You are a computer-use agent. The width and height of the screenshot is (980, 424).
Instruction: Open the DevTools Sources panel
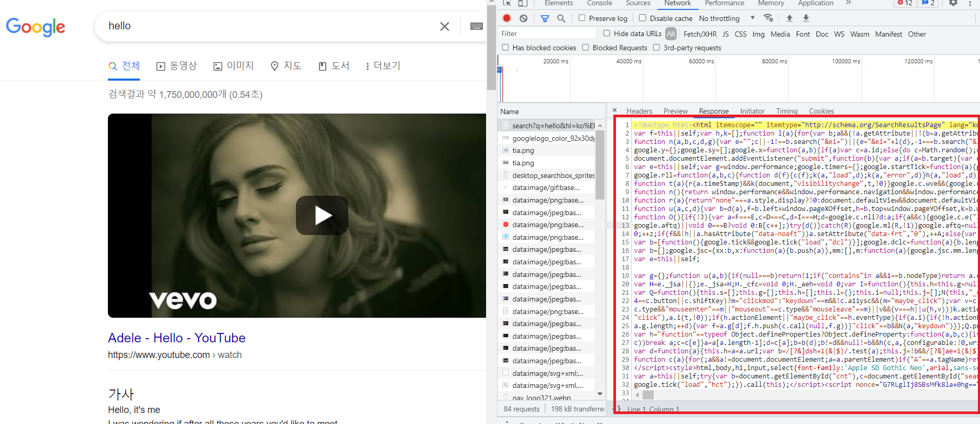(x=638, y=3)
